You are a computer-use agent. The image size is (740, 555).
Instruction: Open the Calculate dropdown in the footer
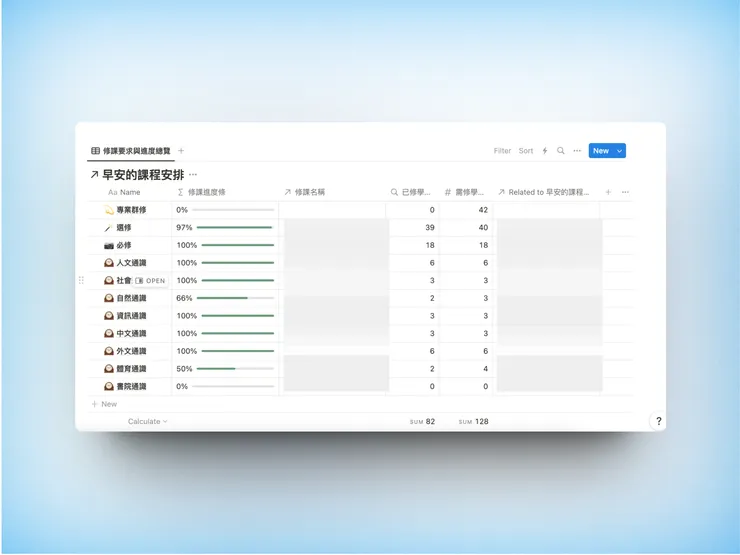pyautogui.click(x=147, y=422)
